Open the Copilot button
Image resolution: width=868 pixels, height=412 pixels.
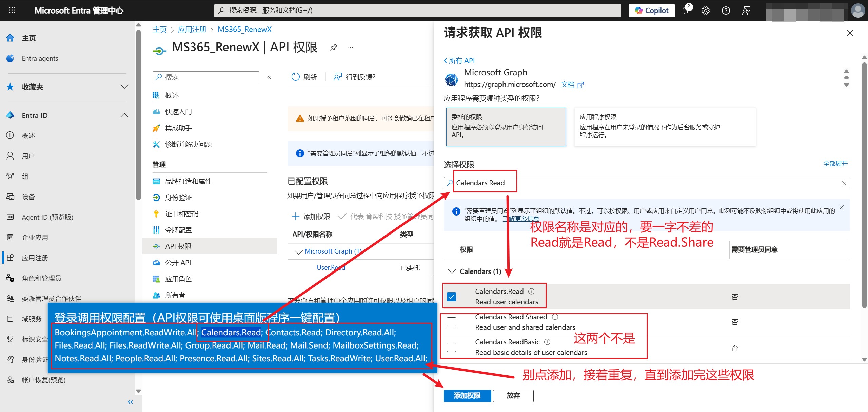(652, 11)
